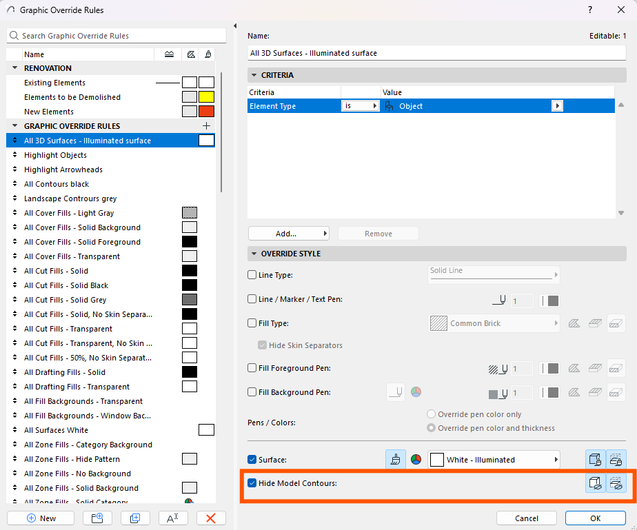Screen dimensions: 637x530
Task: Click the delete rule red X icon
Action: 210,518
